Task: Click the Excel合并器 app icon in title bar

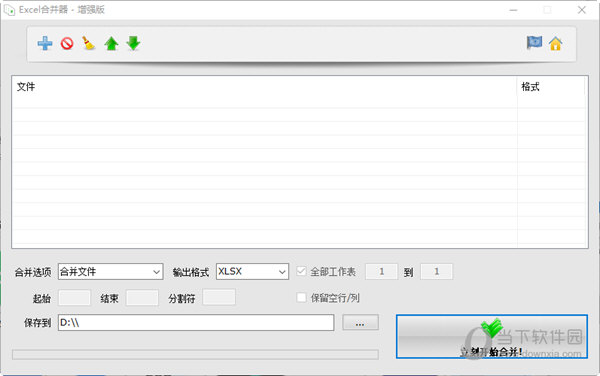Action: point(8,10)
